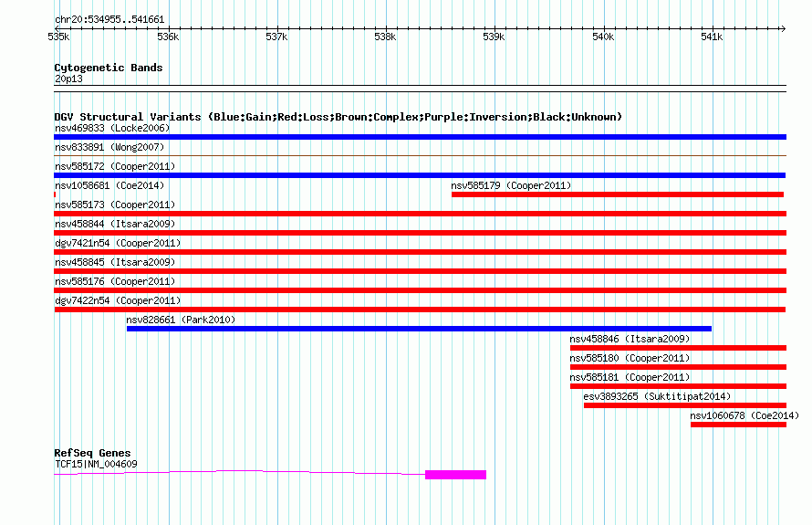
Task: Click the DGV Structural Variants track title
Action: coord(338,117)
